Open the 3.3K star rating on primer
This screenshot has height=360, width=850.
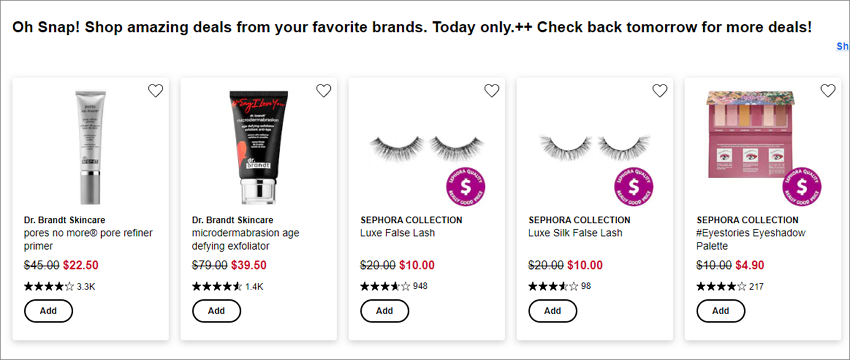click(x=60, y=287)
